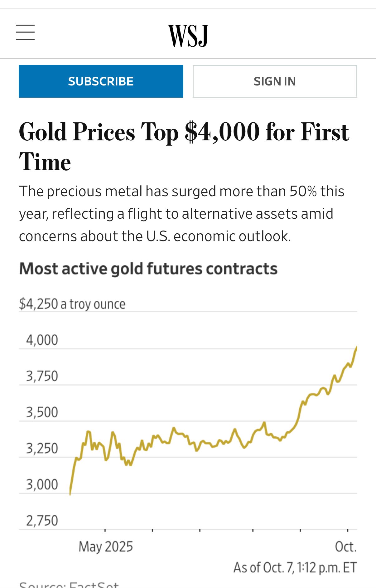Click the 'May 2025' x-axis label
This screenshot has width=376, height=588.
tap(106, 547)
